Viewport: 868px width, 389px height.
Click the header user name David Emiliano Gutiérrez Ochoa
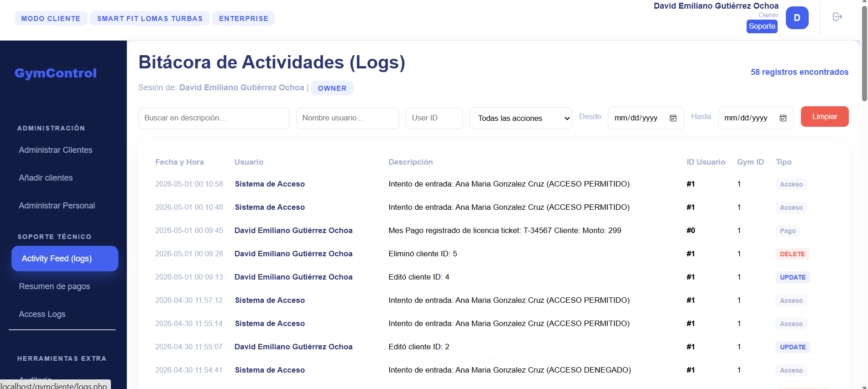coord(716,6)
